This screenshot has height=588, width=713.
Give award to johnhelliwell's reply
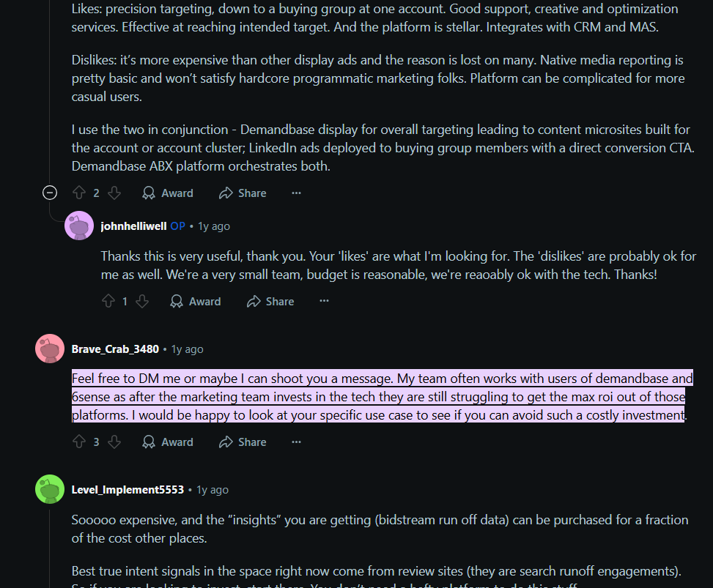click(x=196, y=302)
